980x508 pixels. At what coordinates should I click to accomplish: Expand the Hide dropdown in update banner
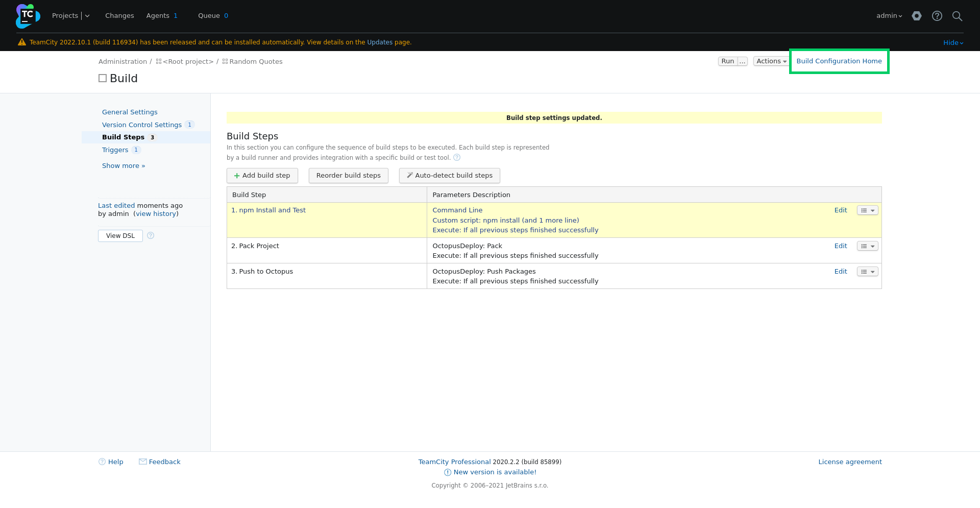[x=953, y=43]
